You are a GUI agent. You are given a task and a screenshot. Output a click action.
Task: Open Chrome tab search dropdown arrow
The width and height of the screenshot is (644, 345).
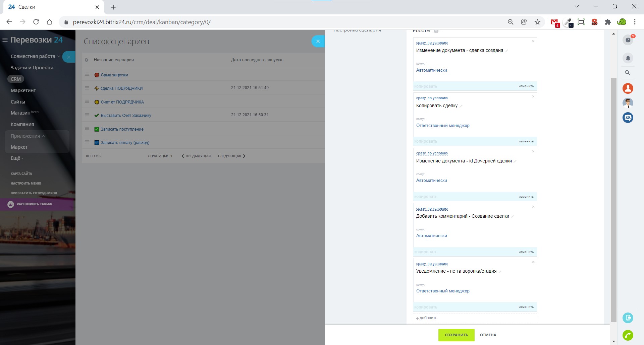pyautogui.click(x=577, y=6)
